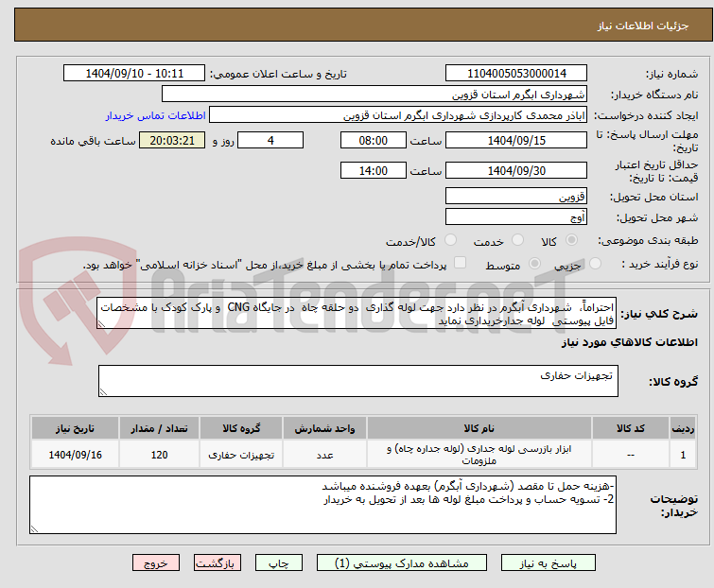Click the واحد شمارش column header
714x588 pixels.
[324, 428]
